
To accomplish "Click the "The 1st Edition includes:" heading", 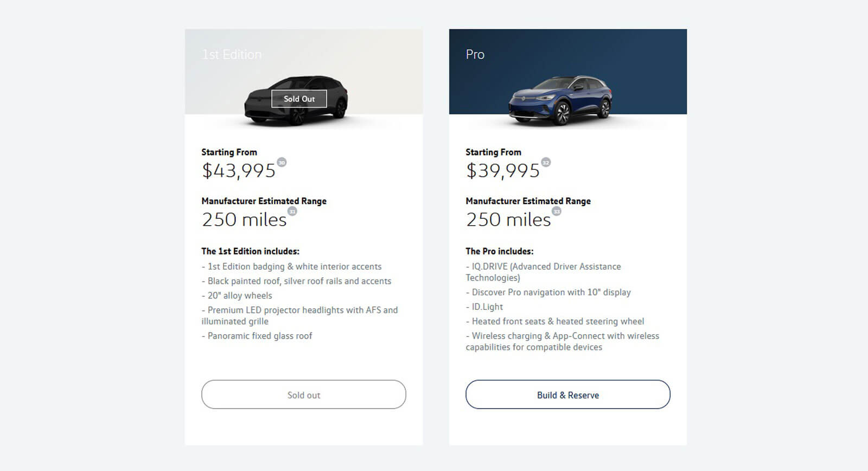I will (250, 251).
